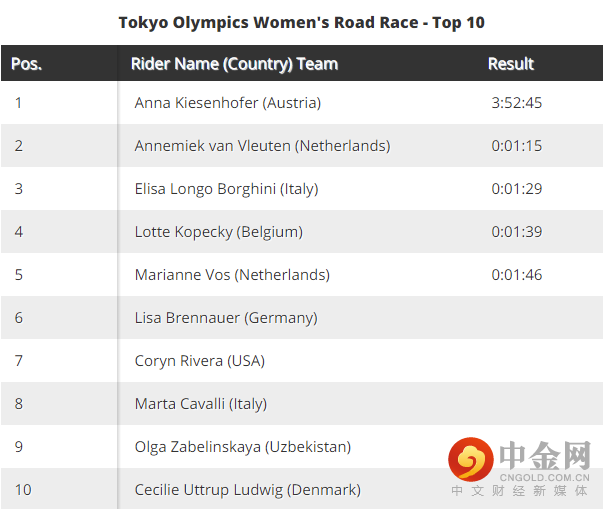The image size is (605, 509).
Task: Click the CNGOLD watermark logo icon
Action: coord(471,461)
